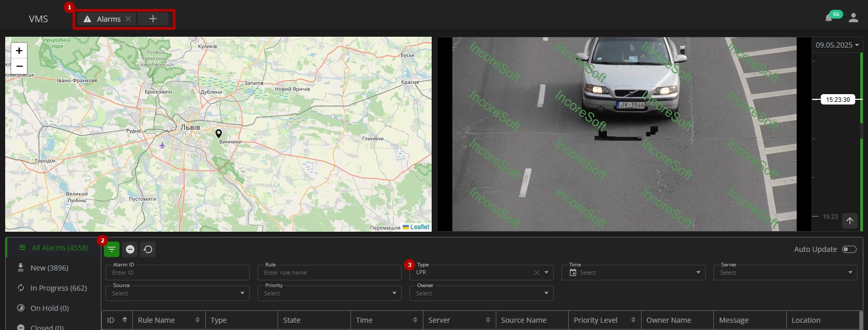Open the 09.05.2025 date dropdown
The height and width of the screenshot is (330, 868).
click(x=837, y=45)
